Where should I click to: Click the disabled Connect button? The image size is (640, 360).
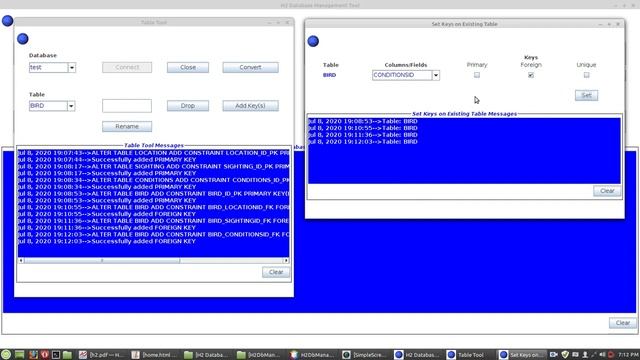pyautogui.click(x=127, y=67)
